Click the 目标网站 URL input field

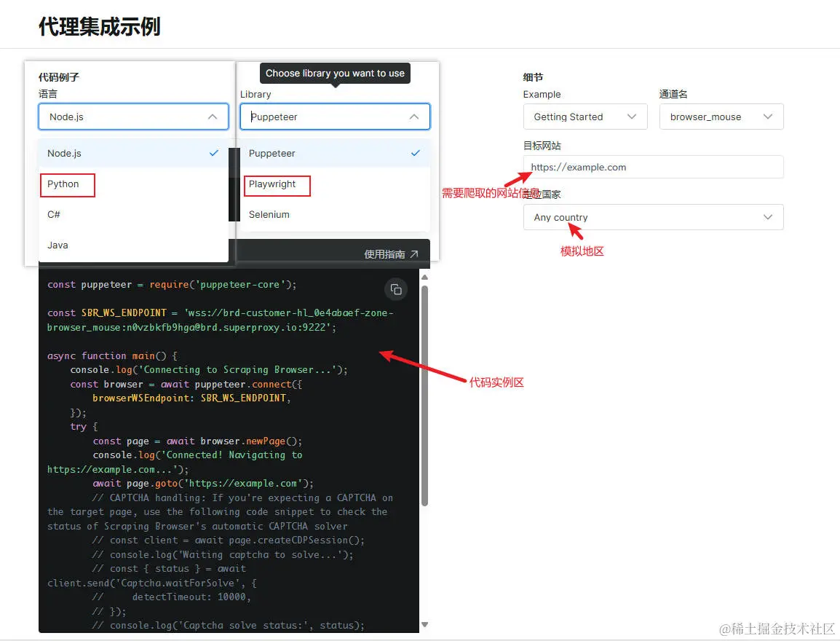pyautogui.click(x=653, y=167)
